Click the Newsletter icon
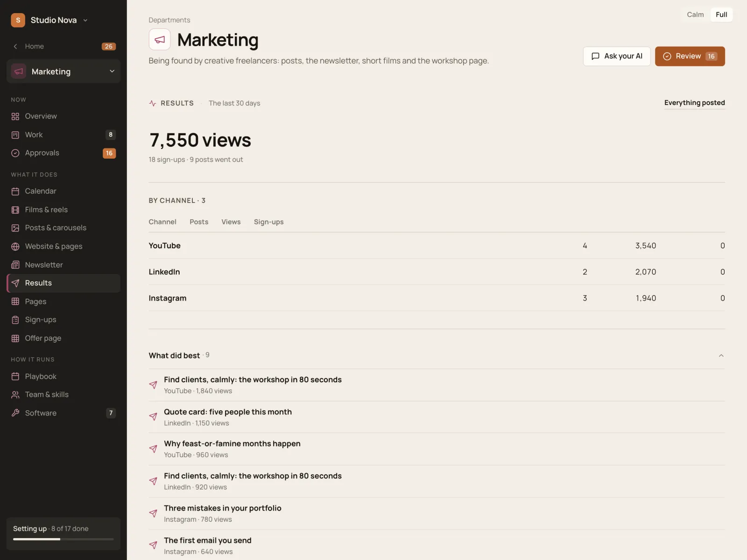 (15, 265)
